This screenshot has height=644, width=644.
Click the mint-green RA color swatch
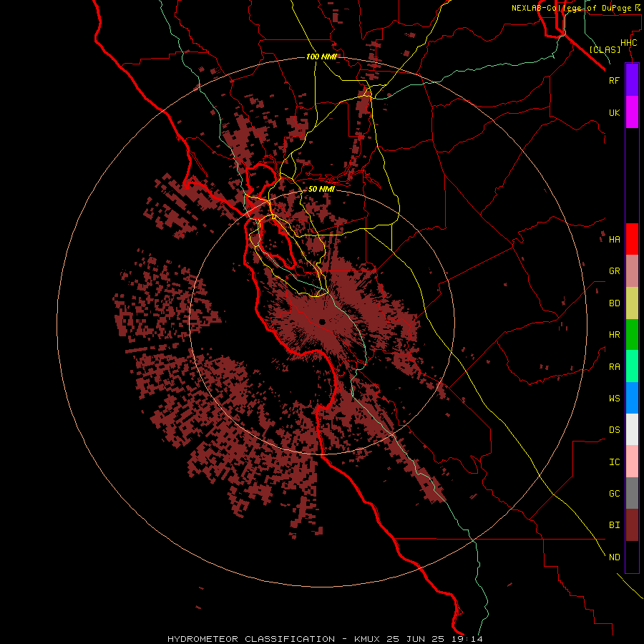[632, 366]
